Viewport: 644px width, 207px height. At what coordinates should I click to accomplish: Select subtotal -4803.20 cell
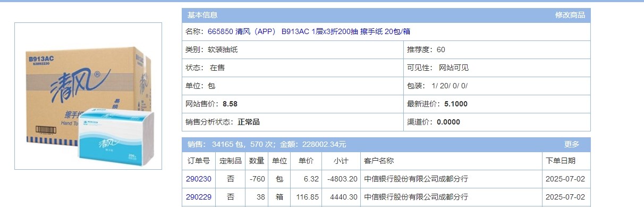[341, 179]
